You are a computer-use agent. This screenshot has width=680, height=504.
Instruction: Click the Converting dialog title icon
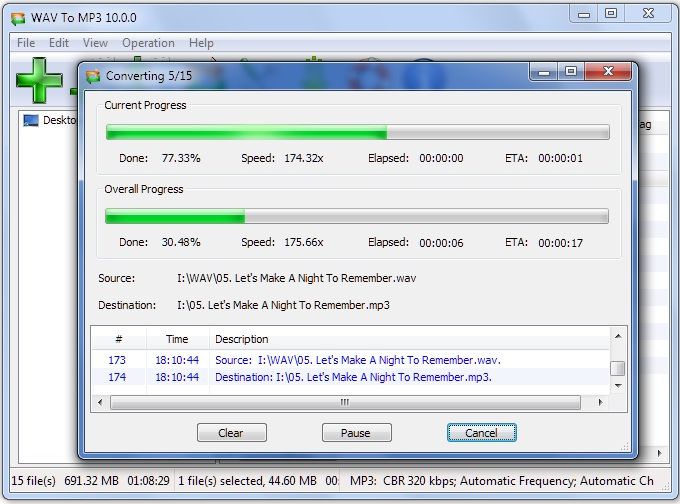(x=93, y=76)
